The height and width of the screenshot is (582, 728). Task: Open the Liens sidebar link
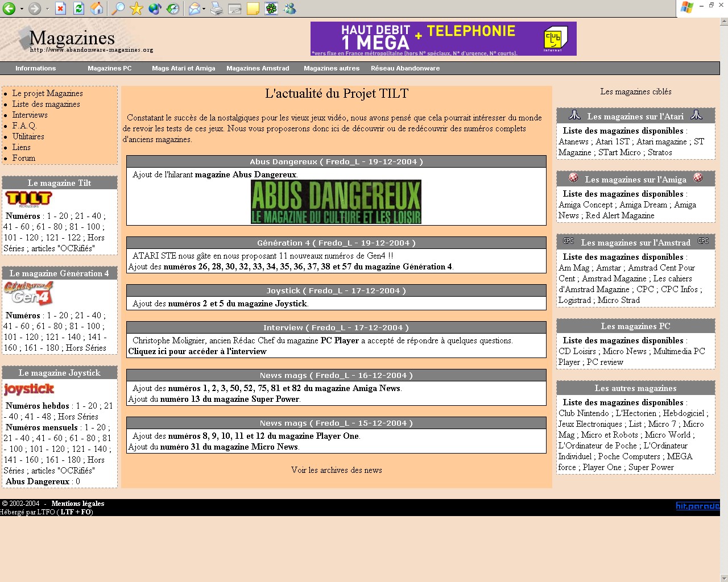22,147
